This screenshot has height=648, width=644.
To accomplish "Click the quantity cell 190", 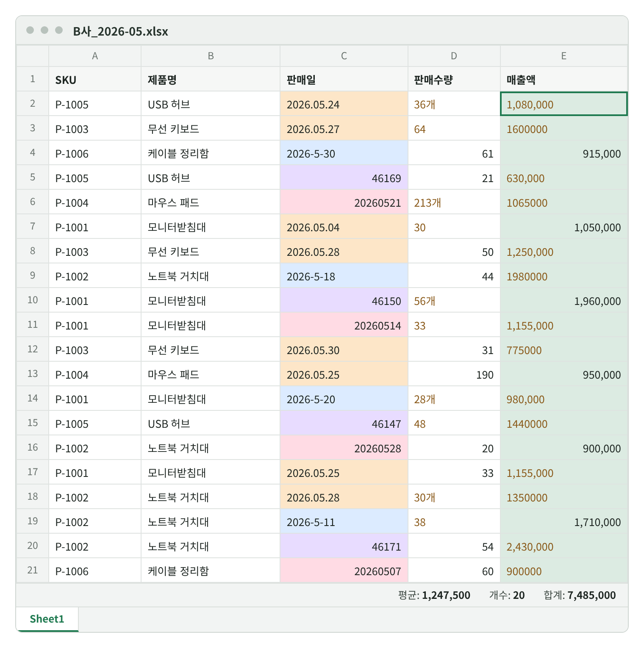I will pyautogui.click(x=454, y=374).
